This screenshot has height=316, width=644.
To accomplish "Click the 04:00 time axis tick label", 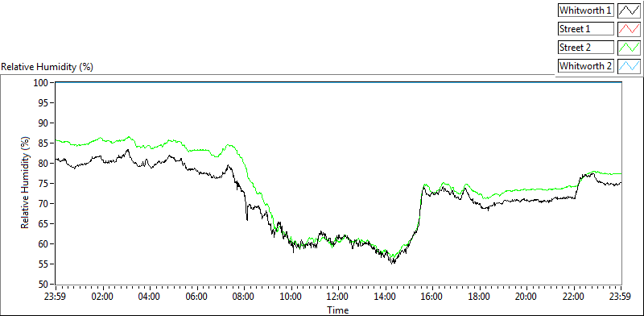I will [x=150, y=297].
